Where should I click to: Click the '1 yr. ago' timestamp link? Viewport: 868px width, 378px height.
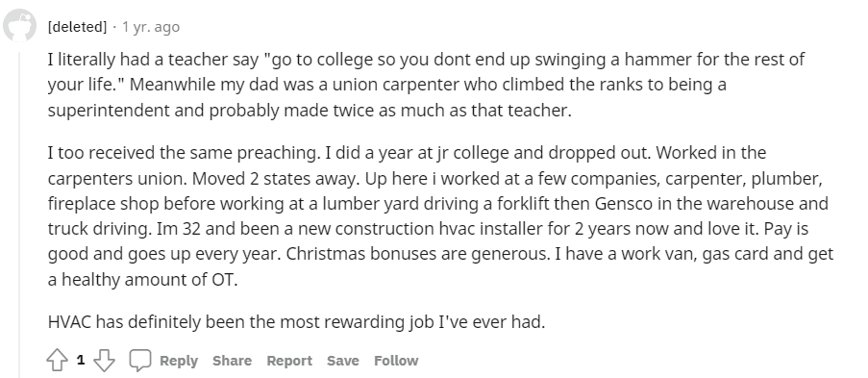click(151, 27)
